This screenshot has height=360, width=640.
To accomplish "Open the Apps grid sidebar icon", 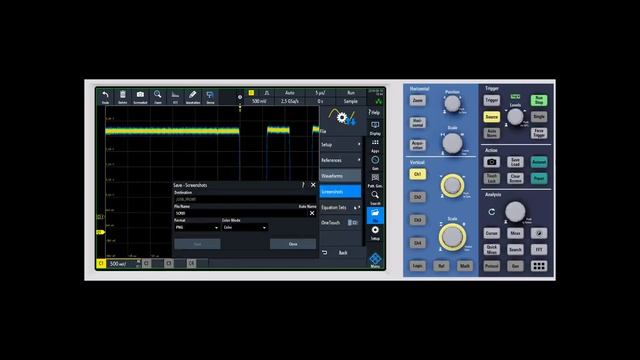I will [375, 145].
